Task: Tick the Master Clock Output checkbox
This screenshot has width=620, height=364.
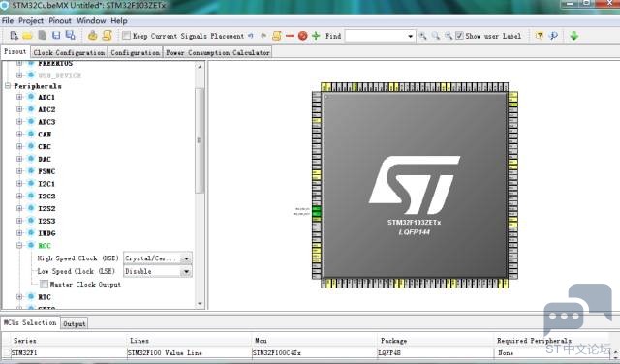Action: pyautogui.click(x=44, y=284)
